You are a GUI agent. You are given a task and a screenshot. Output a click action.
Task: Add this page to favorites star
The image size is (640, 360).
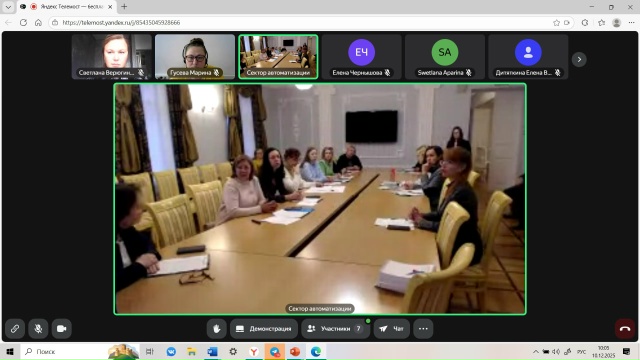(x=556, y=22)
